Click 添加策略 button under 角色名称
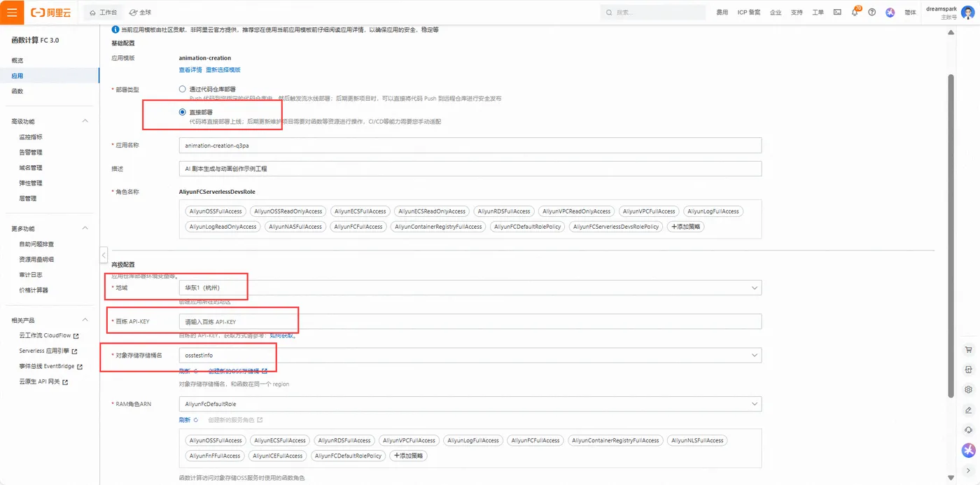980x485 pixels. coord(685,227)
